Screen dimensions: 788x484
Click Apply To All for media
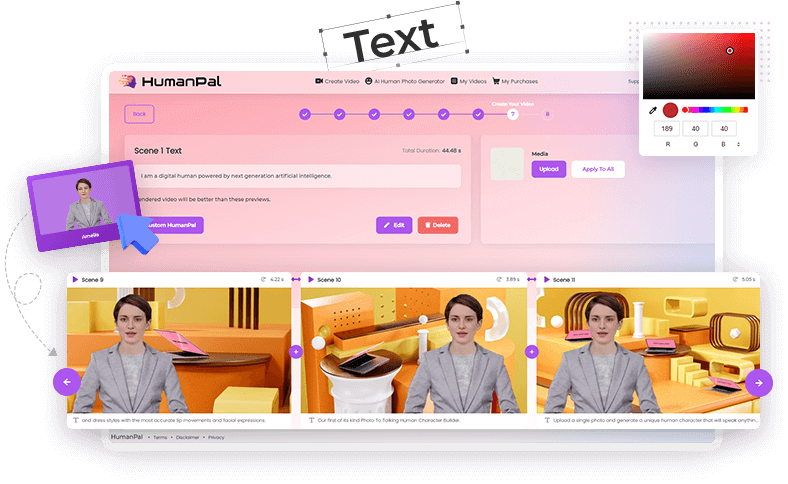[598, 169]
